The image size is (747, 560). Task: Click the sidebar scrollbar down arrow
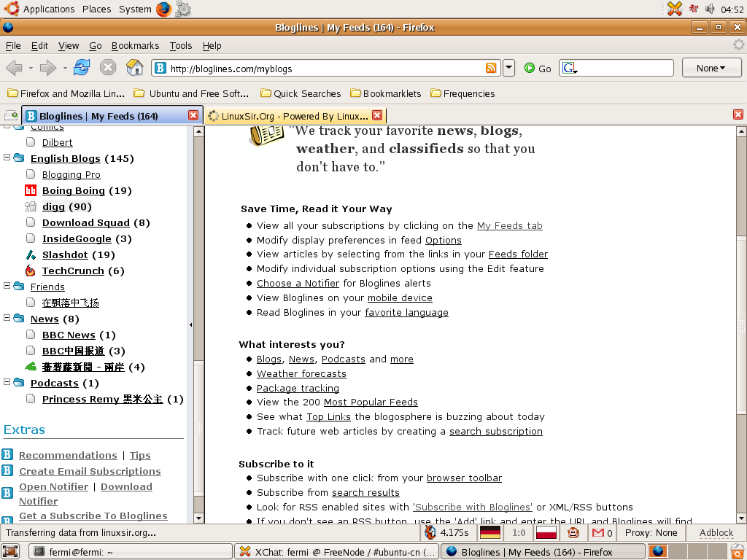[198, 518]
